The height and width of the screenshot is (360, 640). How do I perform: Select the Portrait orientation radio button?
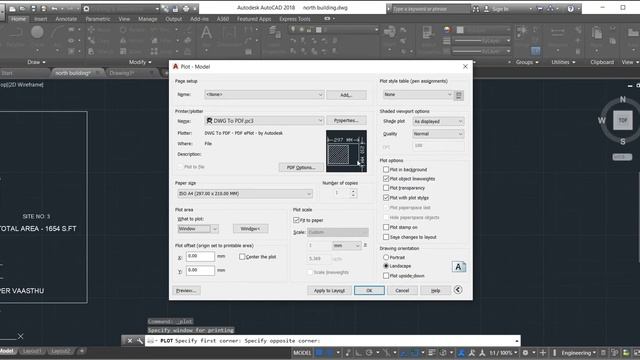(386, 257)
